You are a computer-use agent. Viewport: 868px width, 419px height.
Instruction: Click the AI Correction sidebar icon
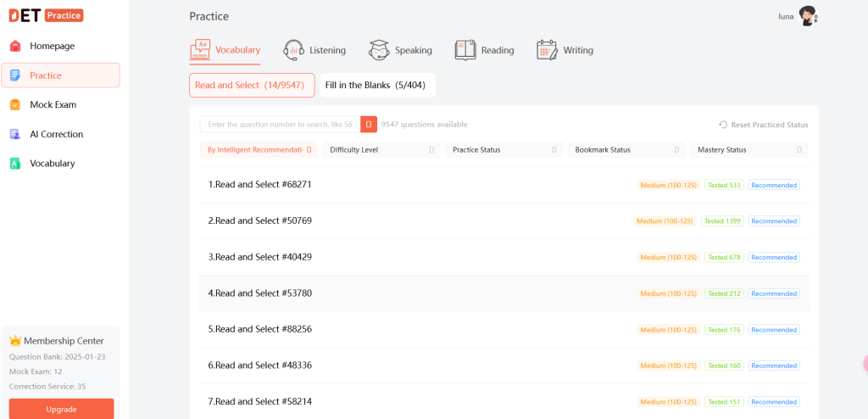[15, 134]
